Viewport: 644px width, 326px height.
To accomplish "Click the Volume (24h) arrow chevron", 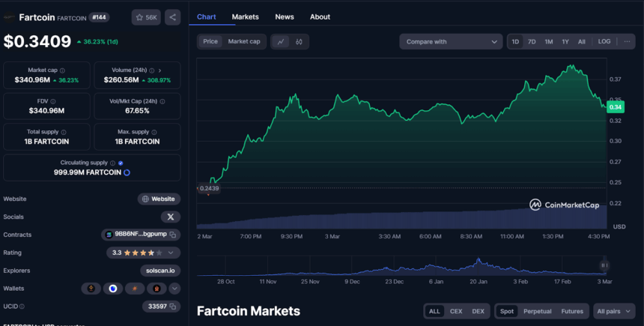I will pos(160,70).
